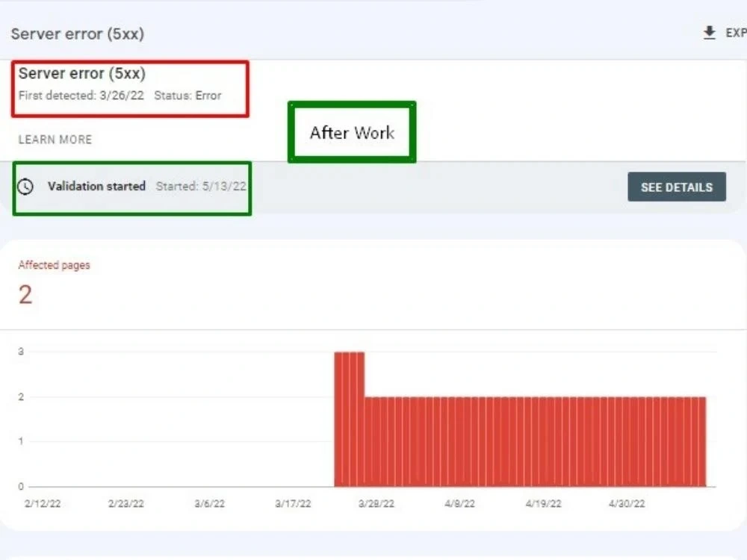Click the tall chart bars at value 3

[x=349, y=419]
